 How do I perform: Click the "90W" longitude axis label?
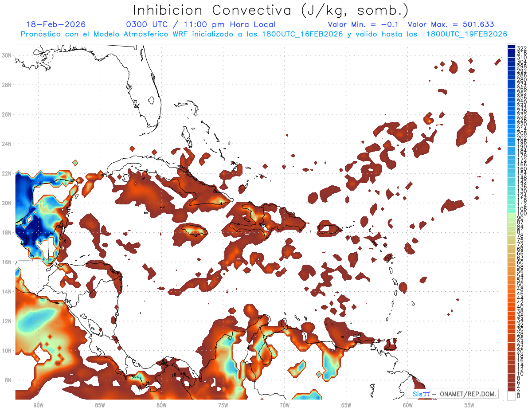[38, 405]
